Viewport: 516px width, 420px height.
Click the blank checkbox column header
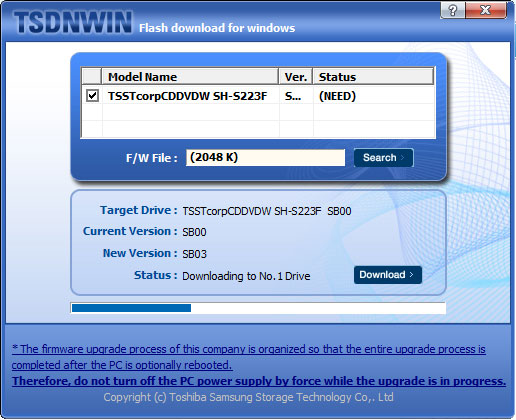(x=91, y=77)
